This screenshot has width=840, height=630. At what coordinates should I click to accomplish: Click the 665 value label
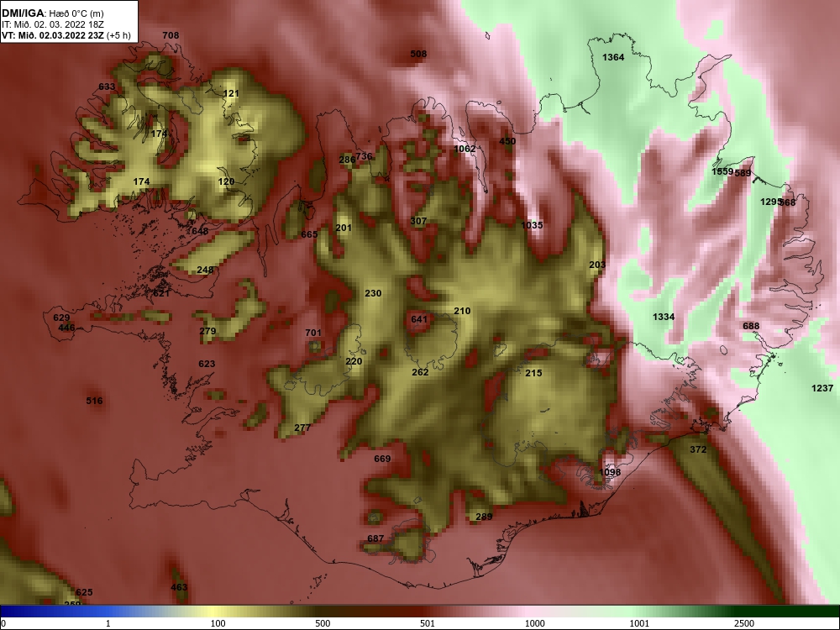point(309,234)
